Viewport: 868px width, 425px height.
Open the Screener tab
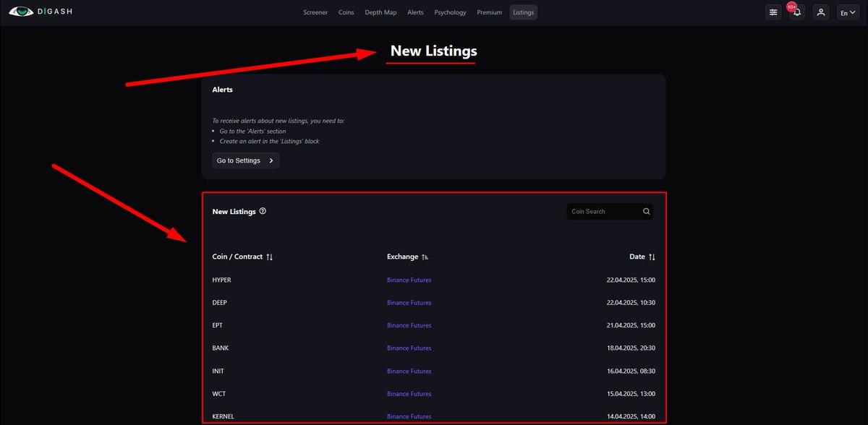pyautogui.click(x=315, y=12)
